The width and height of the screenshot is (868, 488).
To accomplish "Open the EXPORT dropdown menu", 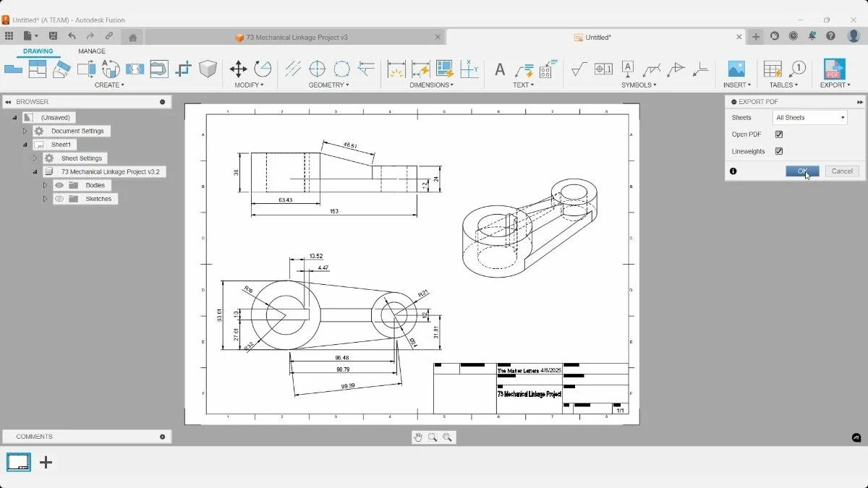I will (835, 85).
